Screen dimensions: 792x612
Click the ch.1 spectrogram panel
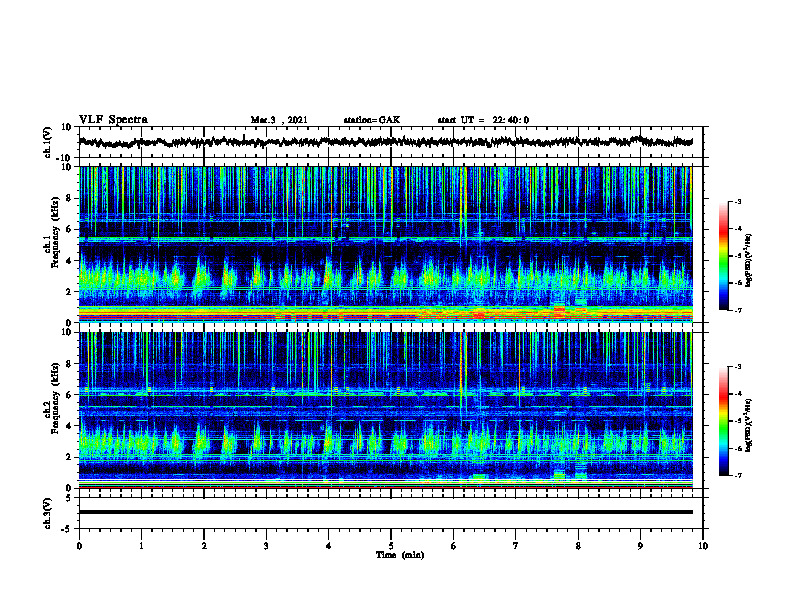pyautogui.click(x=385, y=244)
